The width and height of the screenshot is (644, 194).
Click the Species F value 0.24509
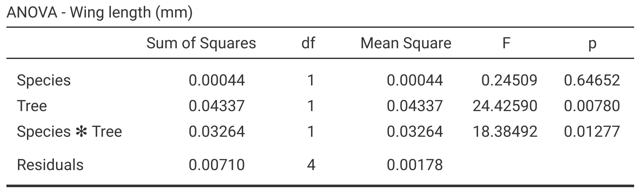(509, 80)
